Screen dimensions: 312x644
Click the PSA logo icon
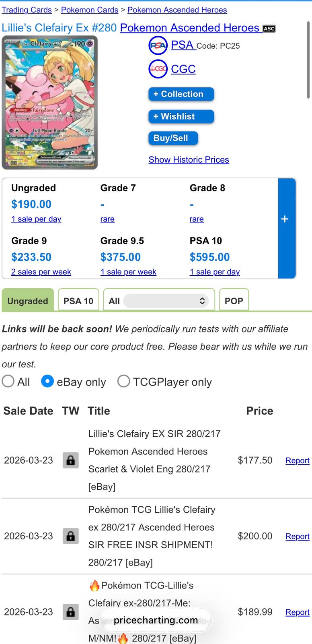click(x=158, y=45)
